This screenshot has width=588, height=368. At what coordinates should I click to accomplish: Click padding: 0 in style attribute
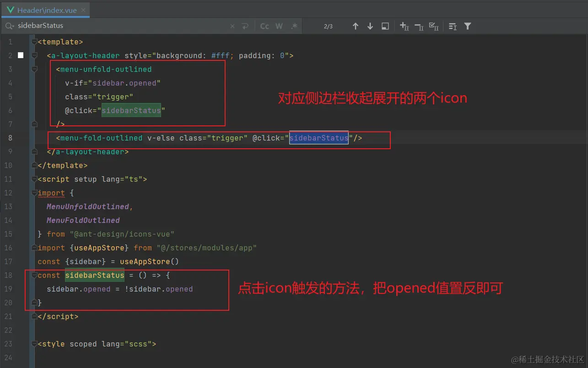262,55
